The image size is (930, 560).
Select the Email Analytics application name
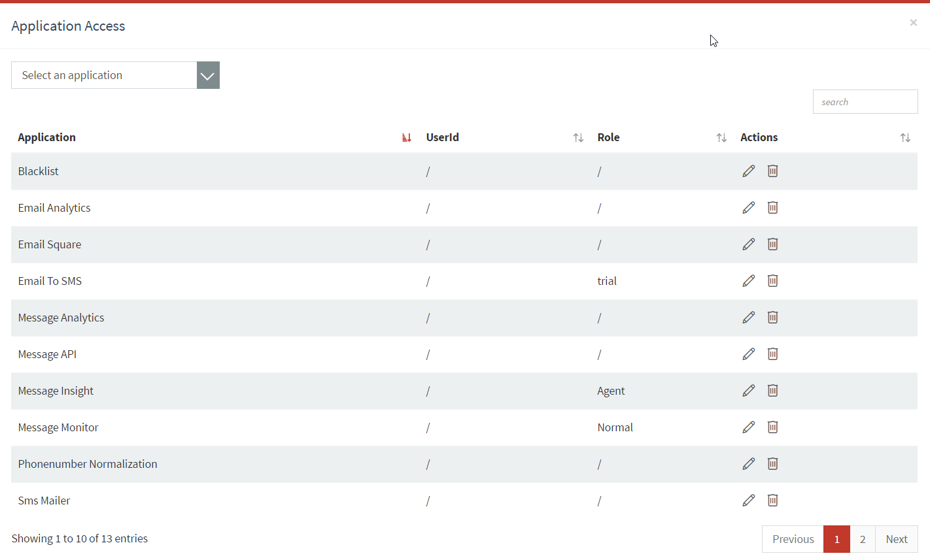pos(54,208)
